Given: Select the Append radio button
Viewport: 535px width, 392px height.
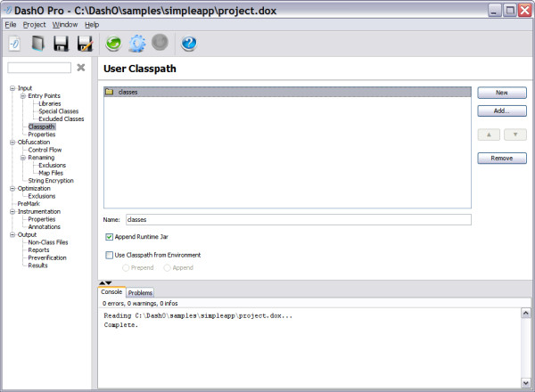Looking at the screenshot, I should pos(168,268).
